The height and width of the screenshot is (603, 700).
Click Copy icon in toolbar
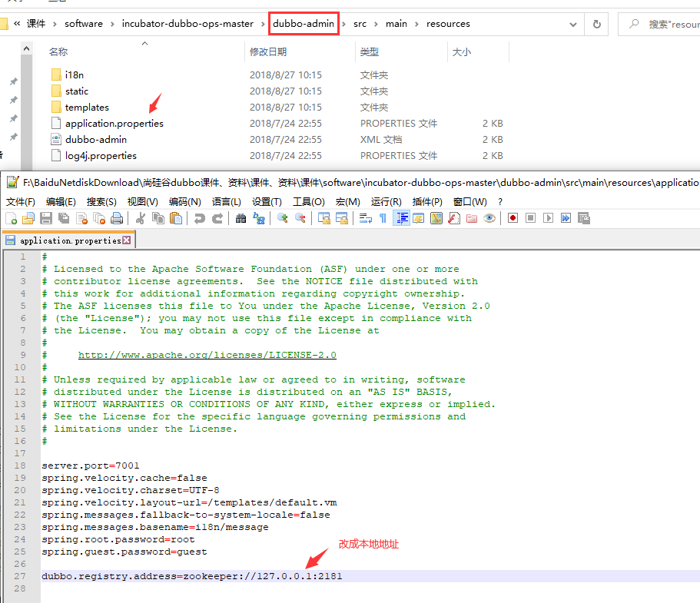pyautogui.click(x=158, y=218)
